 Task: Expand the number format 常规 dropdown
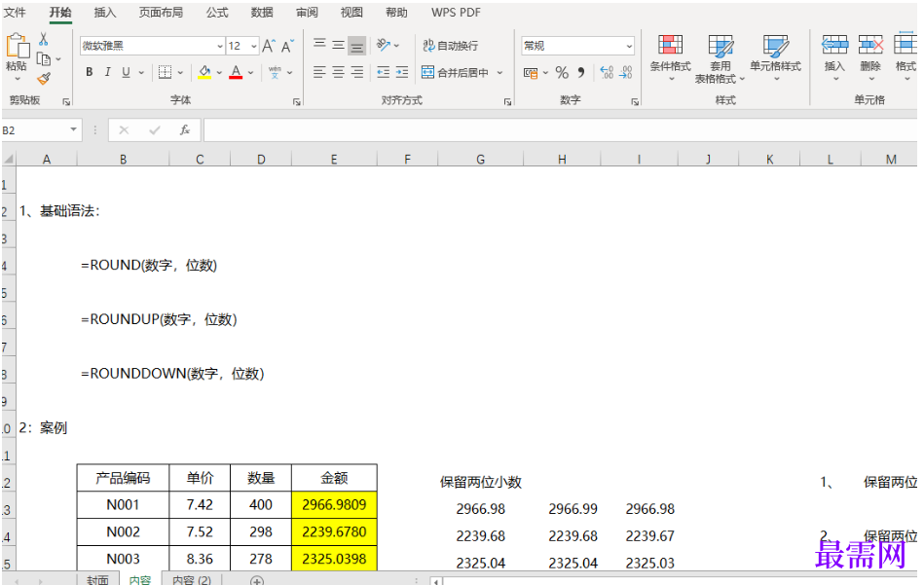point(628,46)
